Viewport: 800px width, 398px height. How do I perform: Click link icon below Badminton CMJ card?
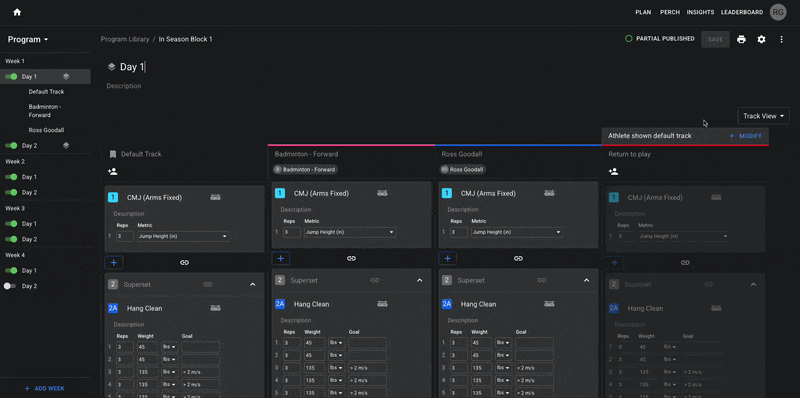(352, 258)
